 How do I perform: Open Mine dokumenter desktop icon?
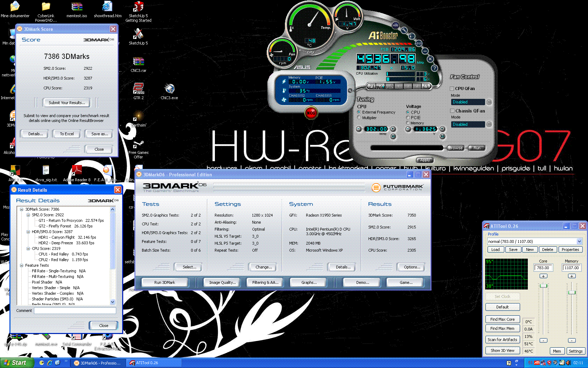pyautogui.click(x=15, y=9)
